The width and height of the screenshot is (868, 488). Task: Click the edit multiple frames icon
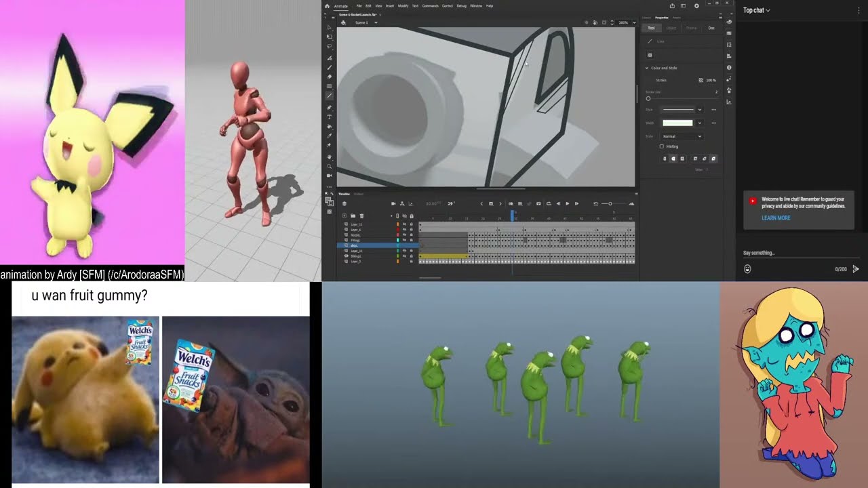click(520, 204)
